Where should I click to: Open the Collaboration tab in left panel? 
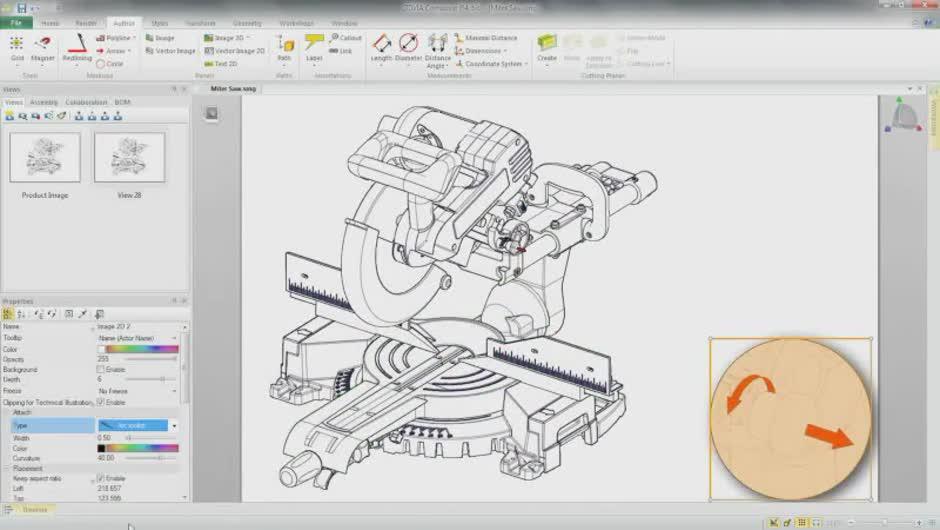[86, 102]
